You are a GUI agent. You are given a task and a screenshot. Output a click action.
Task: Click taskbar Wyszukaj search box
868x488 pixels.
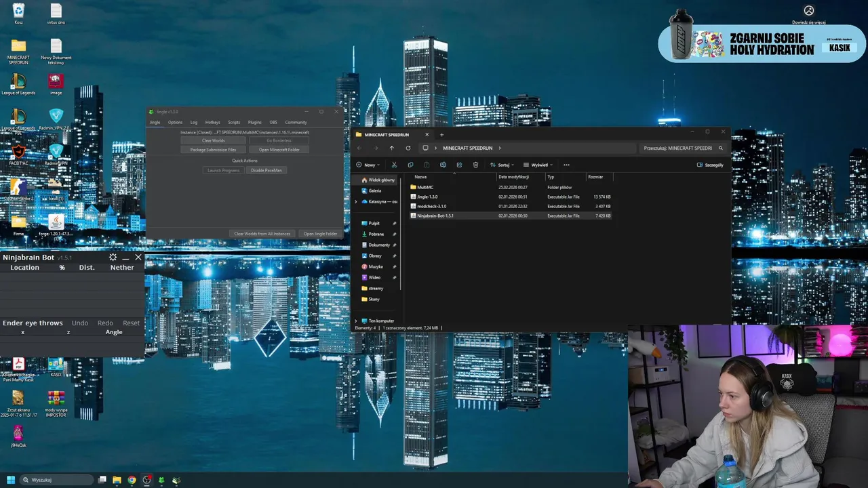58,480
